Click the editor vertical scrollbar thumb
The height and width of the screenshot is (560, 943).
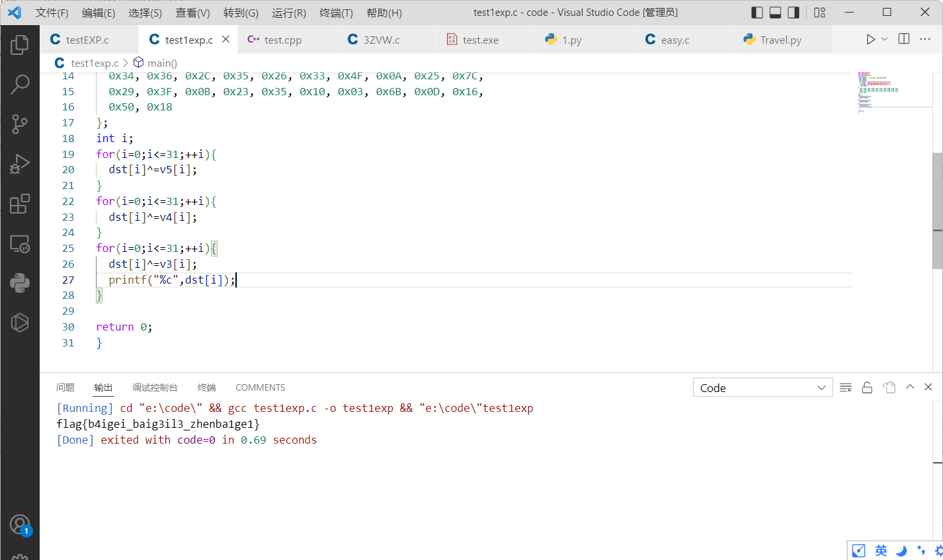click(x=937, y=210)
